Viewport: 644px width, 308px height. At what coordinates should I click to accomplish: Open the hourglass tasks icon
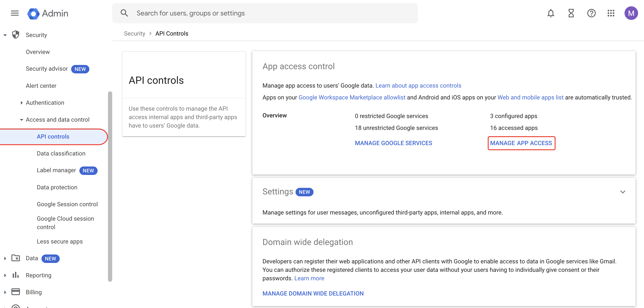[571, 13]
